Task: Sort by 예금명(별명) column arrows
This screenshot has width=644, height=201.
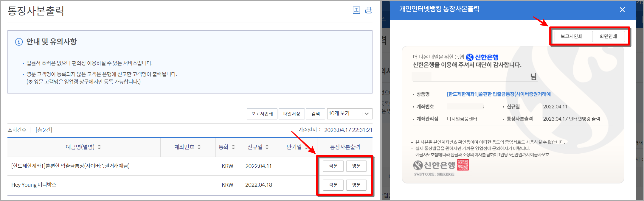Action: pyautogui.click(x=99, y=147)
